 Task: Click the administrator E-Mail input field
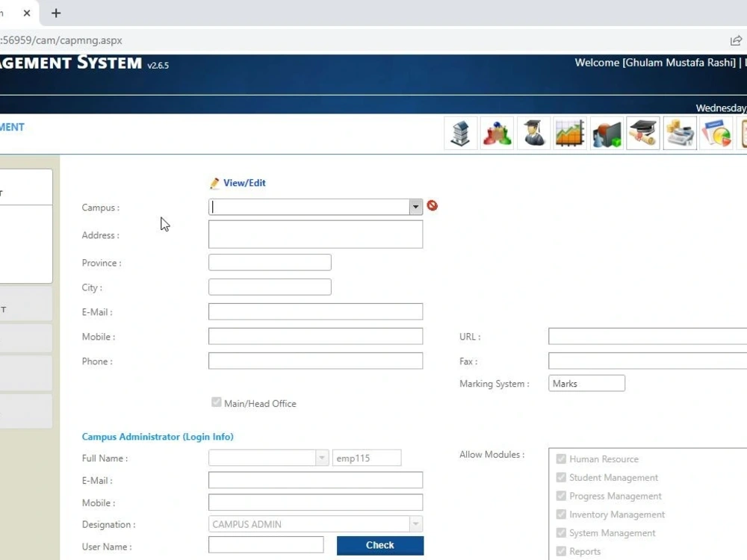(315, 480)
